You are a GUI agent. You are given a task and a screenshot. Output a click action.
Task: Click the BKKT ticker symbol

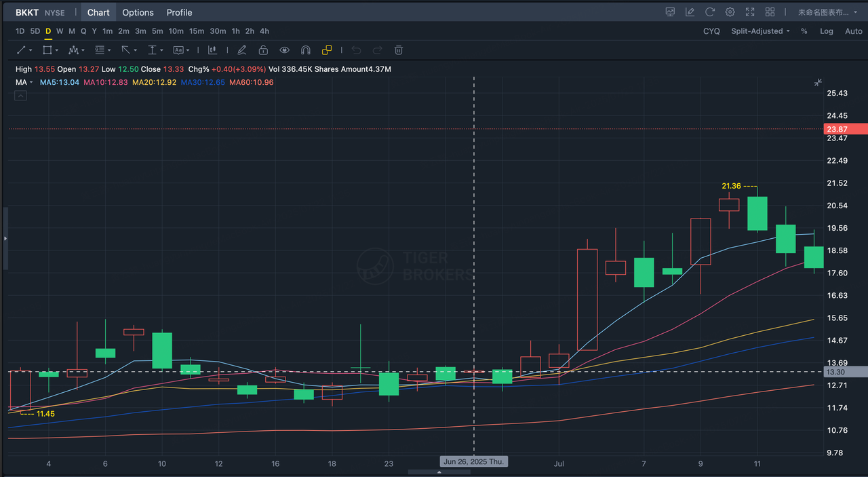click(x=28, y=12)
